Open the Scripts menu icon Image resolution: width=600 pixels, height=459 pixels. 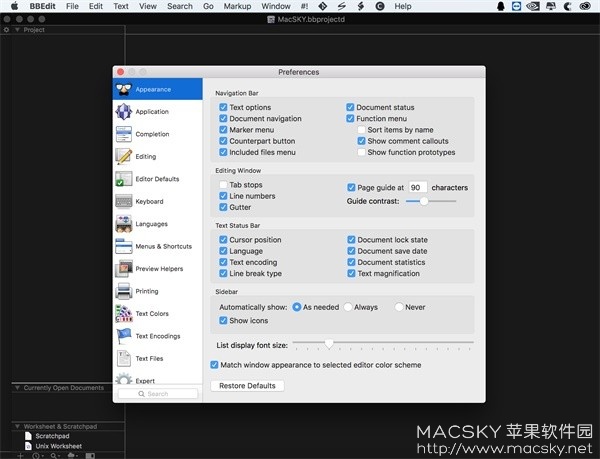[341, 6]
